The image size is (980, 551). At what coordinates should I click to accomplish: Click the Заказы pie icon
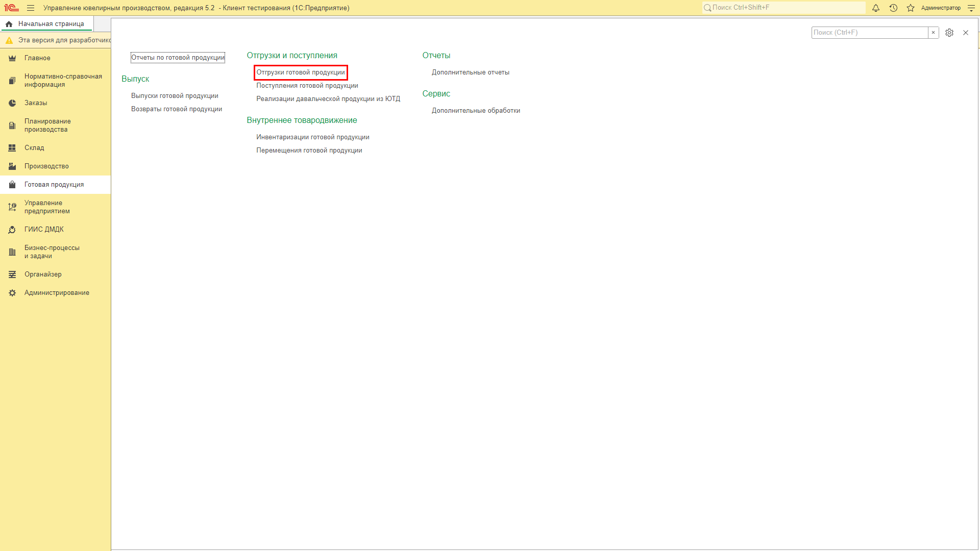tap(12, 103)
